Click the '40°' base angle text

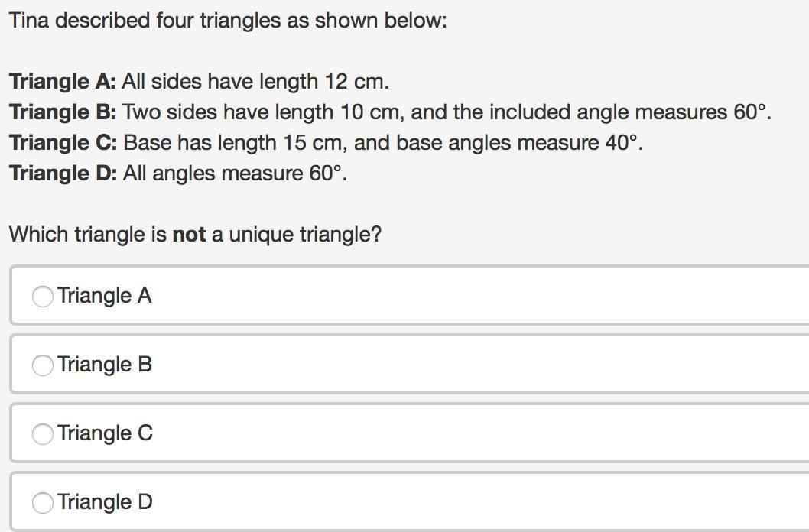[622, 143]
